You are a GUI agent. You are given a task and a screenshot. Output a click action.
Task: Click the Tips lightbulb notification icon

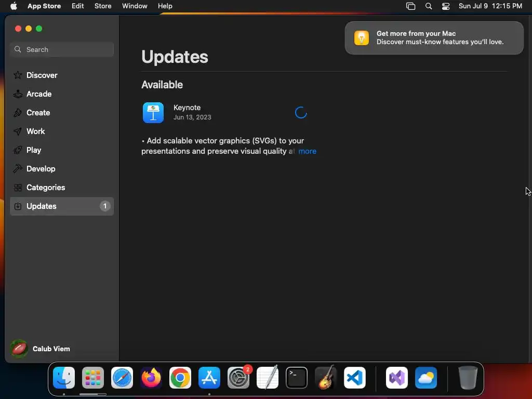click(362, 37)
